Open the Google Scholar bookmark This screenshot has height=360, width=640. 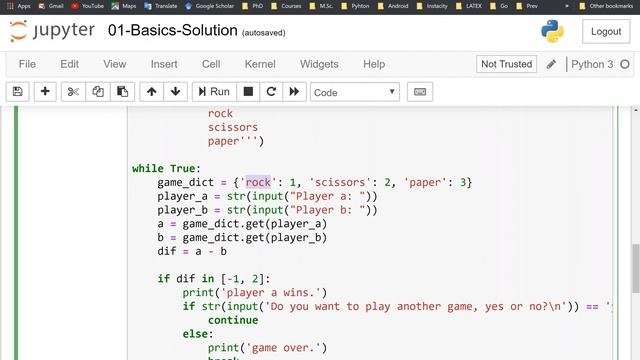click(x=210, y=6)
